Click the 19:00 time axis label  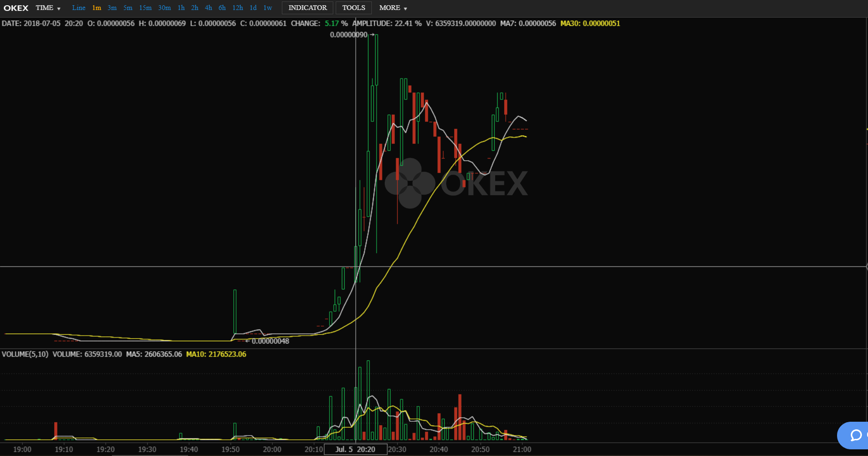click(22, 449)
